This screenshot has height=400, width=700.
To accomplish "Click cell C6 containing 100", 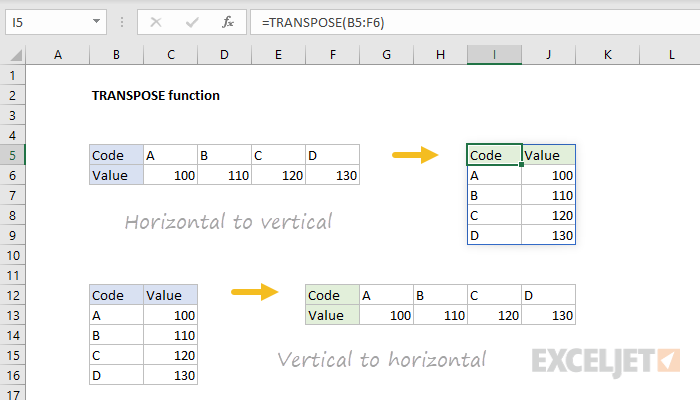I will coord(171,175).
